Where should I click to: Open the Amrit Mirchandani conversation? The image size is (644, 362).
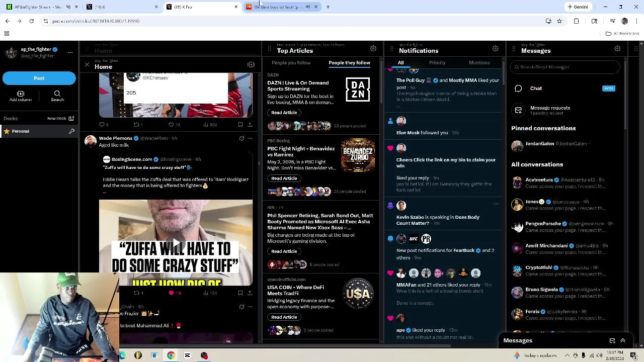(x=566, y=248)
